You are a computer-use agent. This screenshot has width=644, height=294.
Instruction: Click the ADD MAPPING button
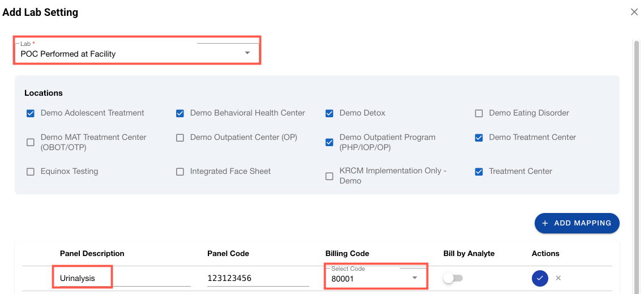[577, 223]
